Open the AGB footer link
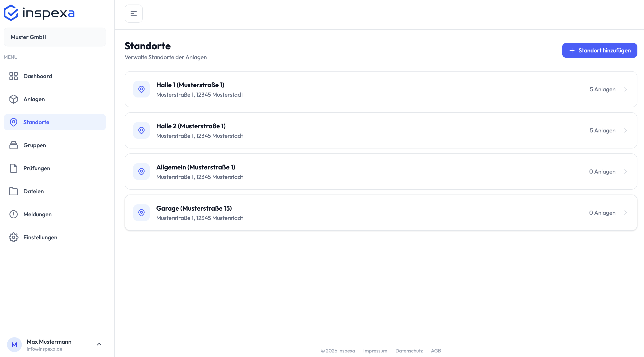The image size is (644, 357). pos(436,351)
